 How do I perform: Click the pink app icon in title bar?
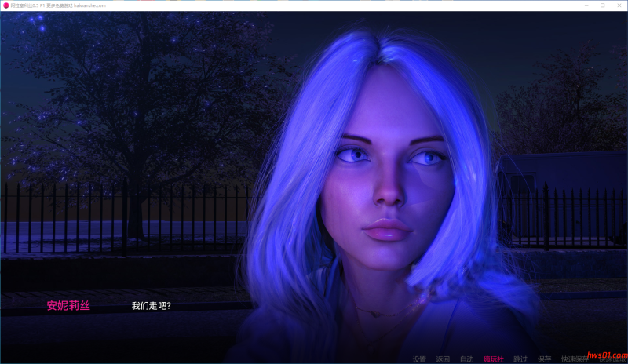(5, 5)
